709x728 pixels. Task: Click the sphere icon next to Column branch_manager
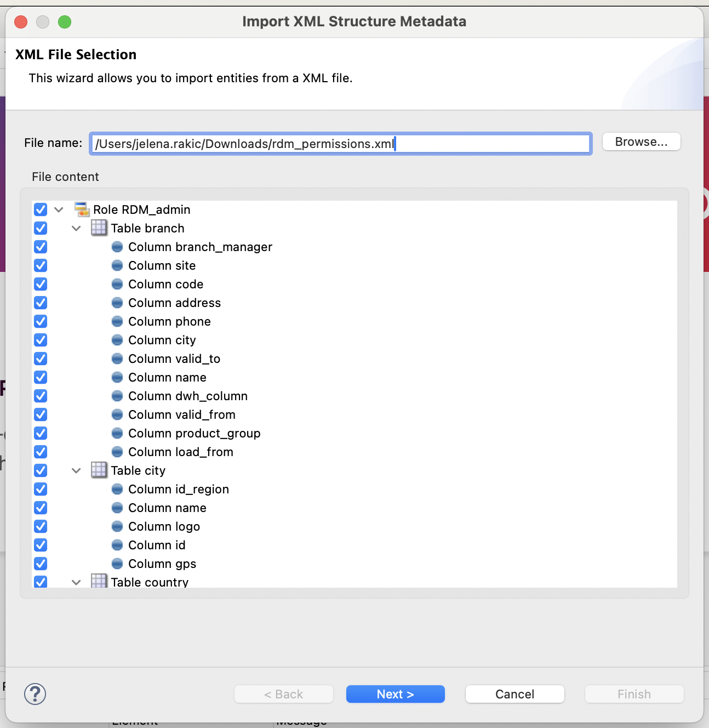coord(117,247)
